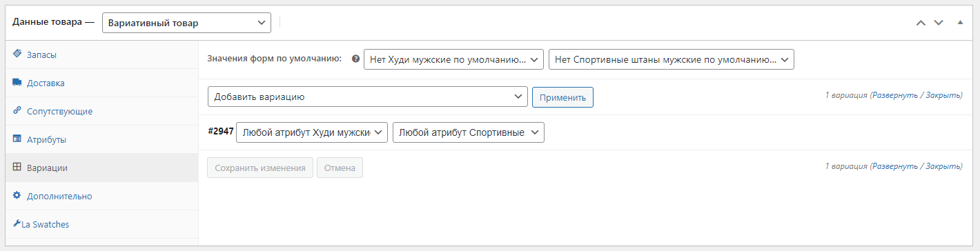Click the Дополнительно gear icon
980x251 pixels.
click(x=17, y=196)
